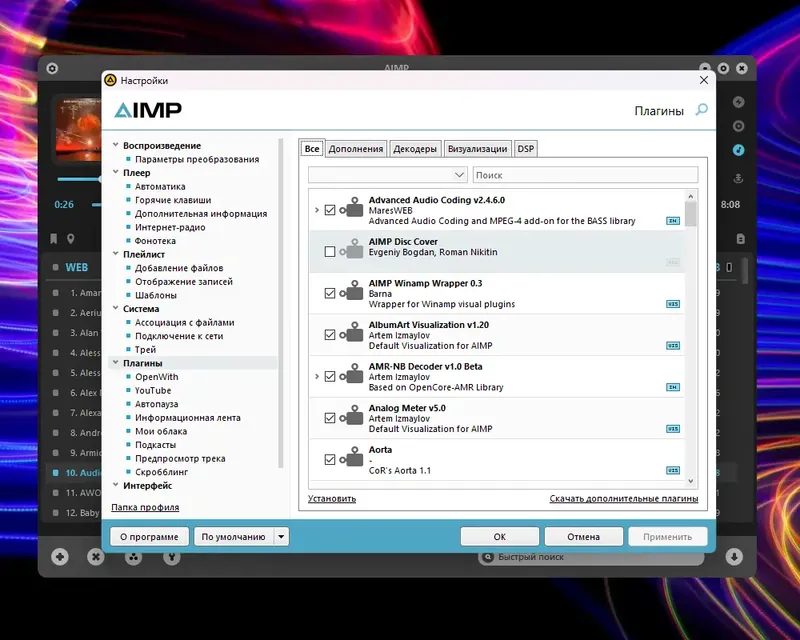Click the О программе button
The width and height of the screenshot is (800, 640).
[149, 536]
